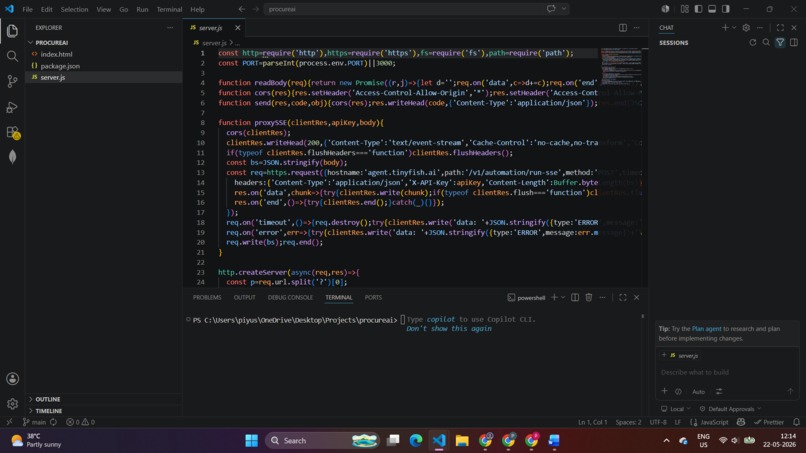Open the Local session target dropdown
The height and width of the screenshot is (453, 806).
coord(676,409)
